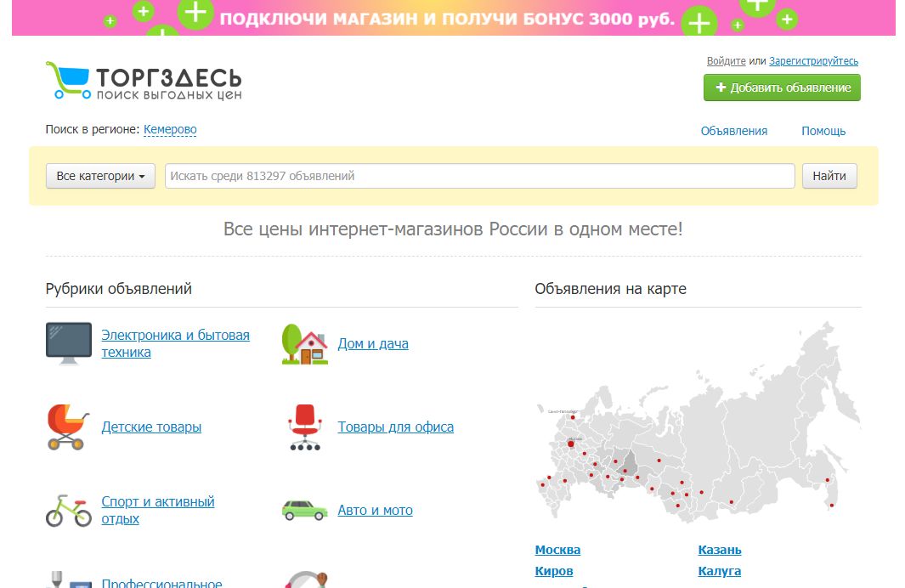Click the red dot marker near Moscow on the map
905x588 pixels.
[x=572, y=443]
